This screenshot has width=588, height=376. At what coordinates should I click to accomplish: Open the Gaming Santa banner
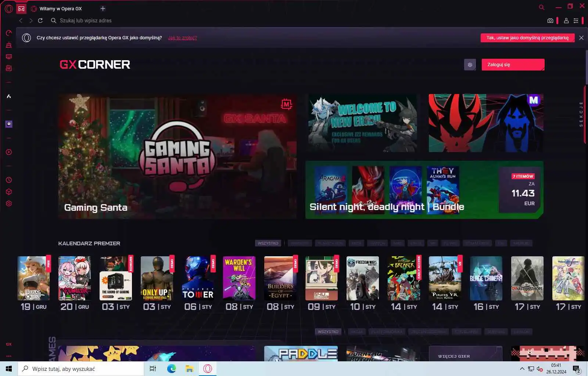177,156
